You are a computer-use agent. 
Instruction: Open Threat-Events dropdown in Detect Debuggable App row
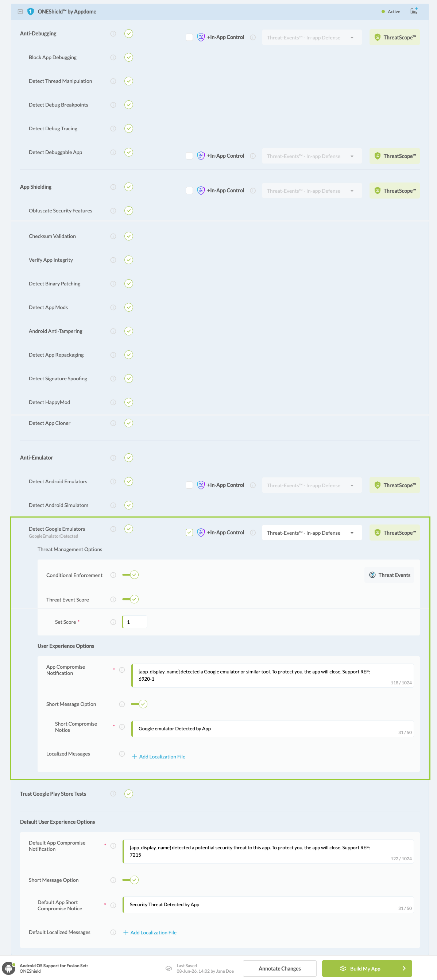(x=312, y=156)
